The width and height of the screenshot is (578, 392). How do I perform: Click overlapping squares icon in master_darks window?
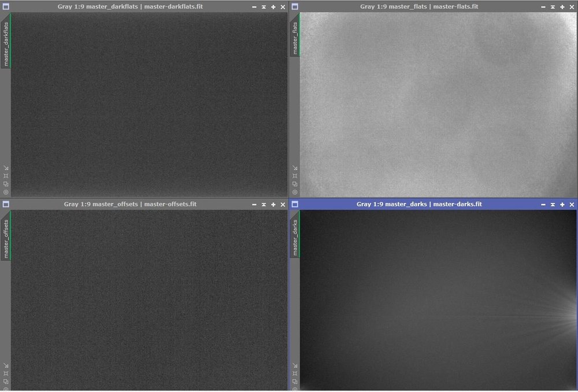tap(295, 382)
